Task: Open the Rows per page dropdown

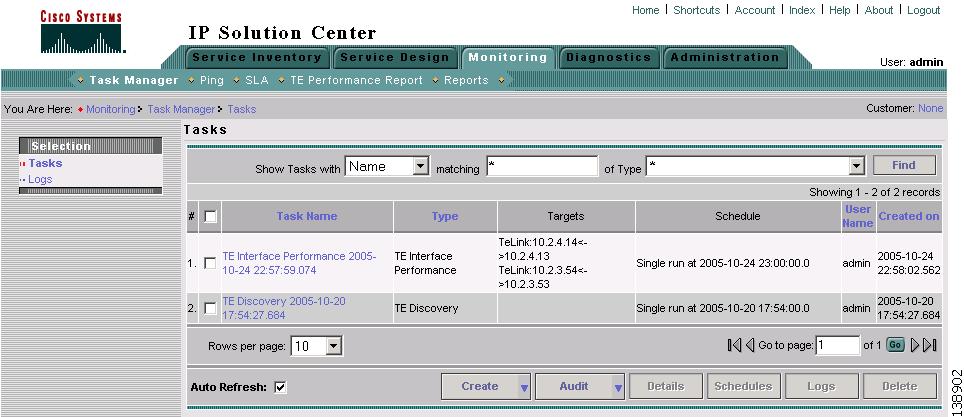Action: click(x=333, y=346)
